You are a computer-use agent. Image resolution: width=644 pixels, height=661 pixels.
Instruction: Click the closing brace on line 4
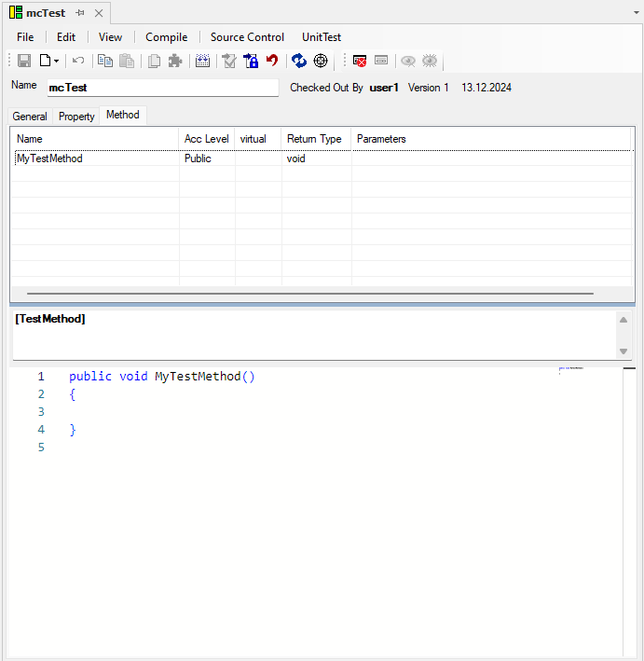(x=73, y=430)
